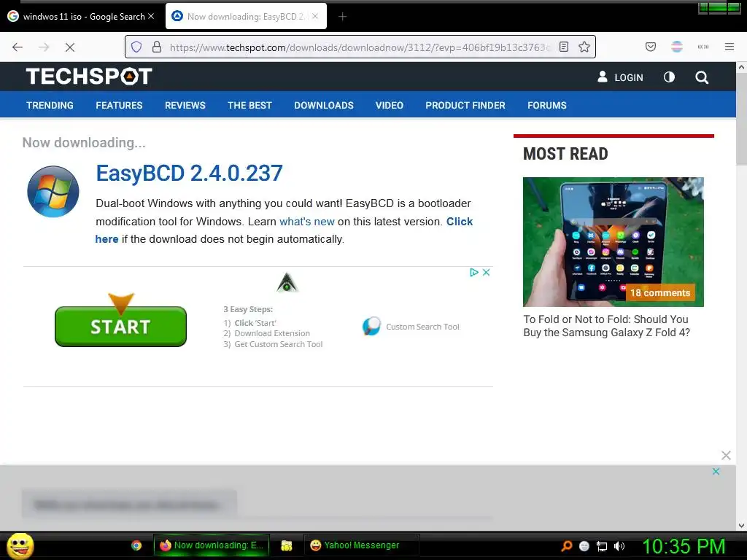Viewport: 747px width, 560px height.
Task: Dismiss bottom ad via blue X icon
Action: click(x=716, y=472)
